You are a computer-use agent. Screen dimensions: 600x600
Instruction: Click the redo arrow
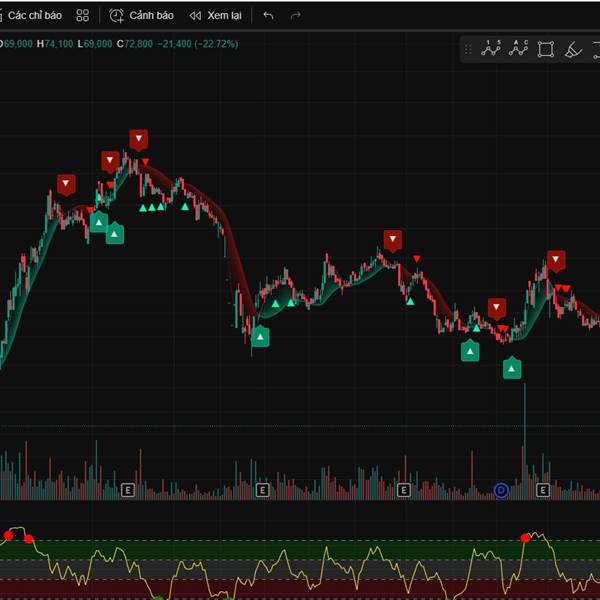(295, 16)
